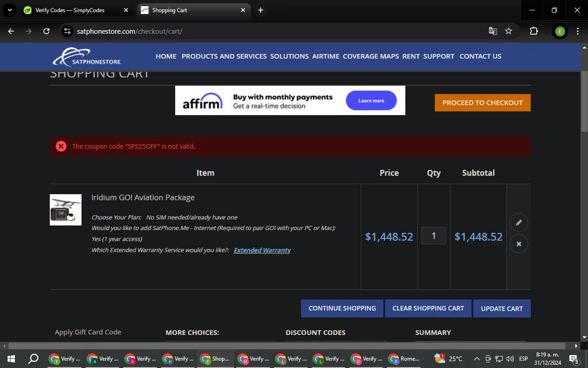Open PRODUCTS AND SERVICES menu

tap(224, 56)
